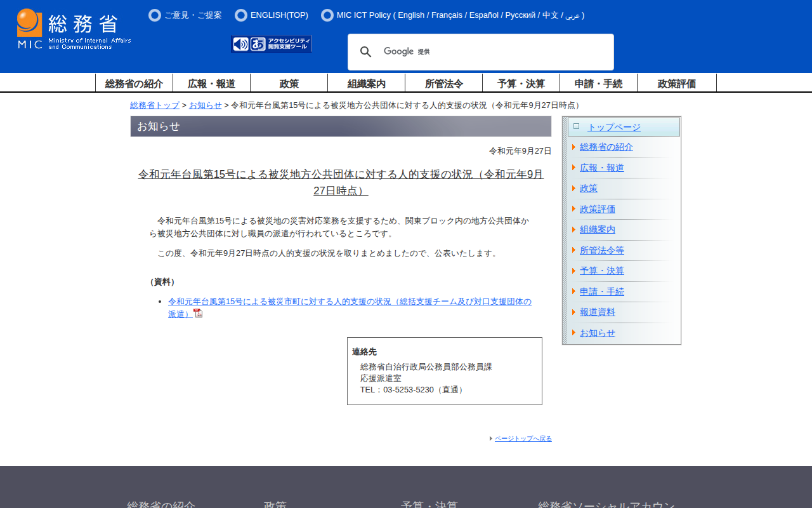
Task: Open 申請・手続 in the top navigation
Action: pyautogui.click(x=598, y=83)
